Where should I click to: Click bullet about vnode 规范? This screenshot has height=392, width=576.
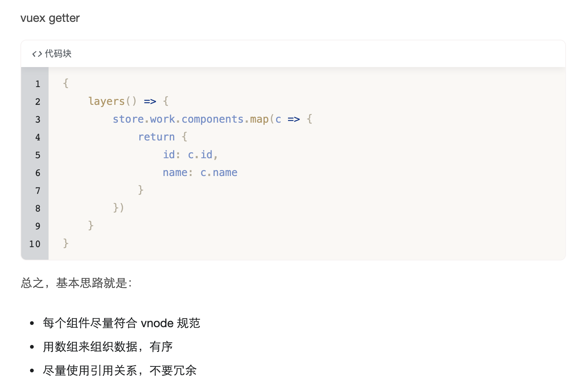pyautogui.click(x=122, y=323)
